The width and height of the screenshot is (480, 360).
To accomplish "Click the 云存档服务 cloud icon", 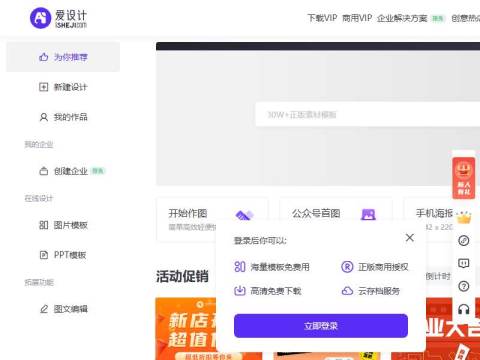I will coord(347,291).
